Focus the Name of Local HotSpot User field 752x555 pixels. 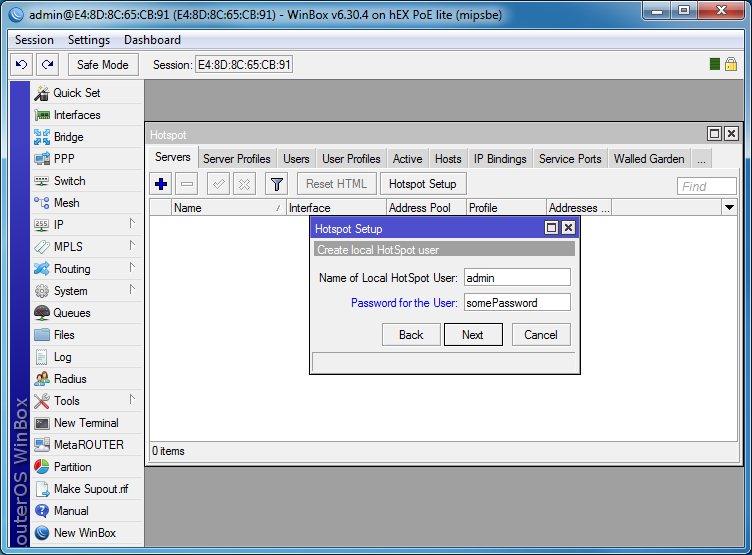click(x=517, y=278)
